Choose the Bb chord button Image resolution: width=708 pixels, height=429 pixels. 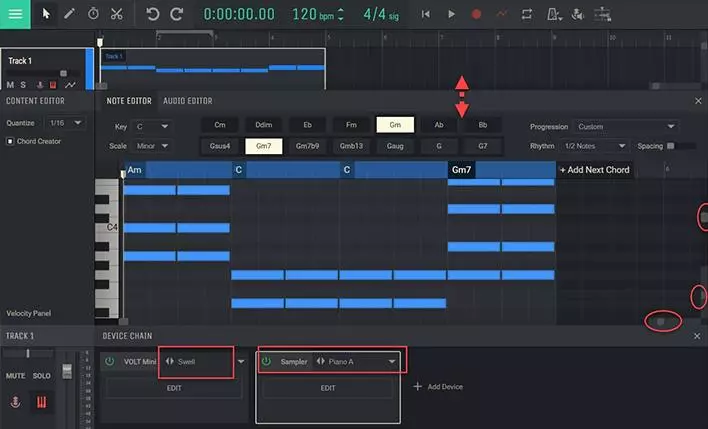tap(483, 125)
